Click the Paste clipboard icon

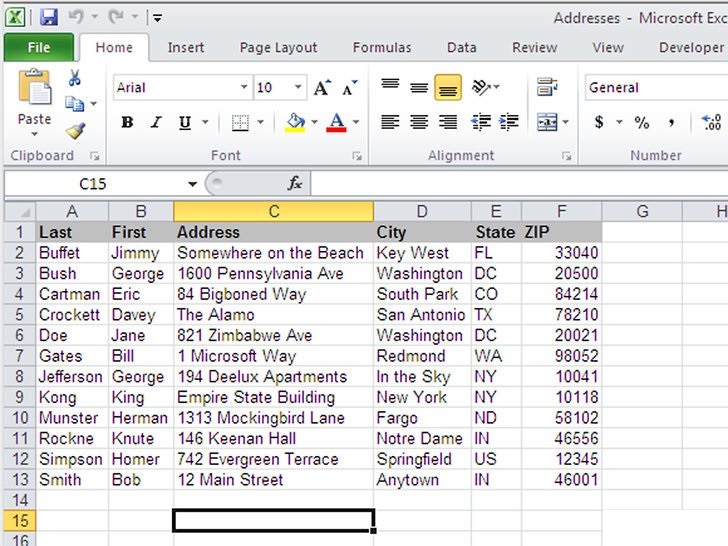pos(34,87)
